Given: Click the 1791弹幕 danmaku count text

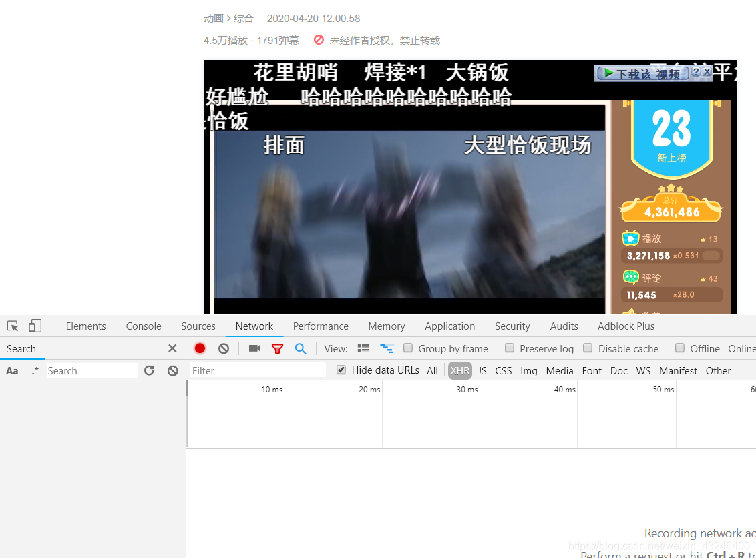Looking at the screenshot, I should pos(278,41).
